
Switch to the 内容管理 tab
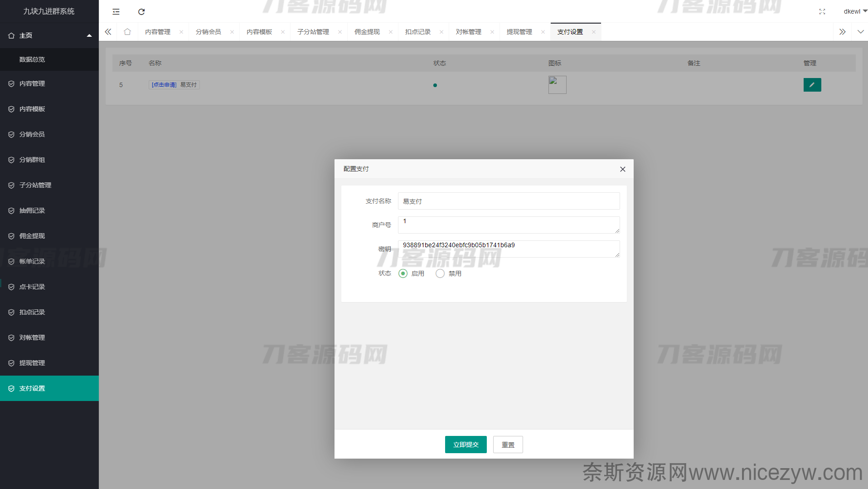click(x=158, y=32)
